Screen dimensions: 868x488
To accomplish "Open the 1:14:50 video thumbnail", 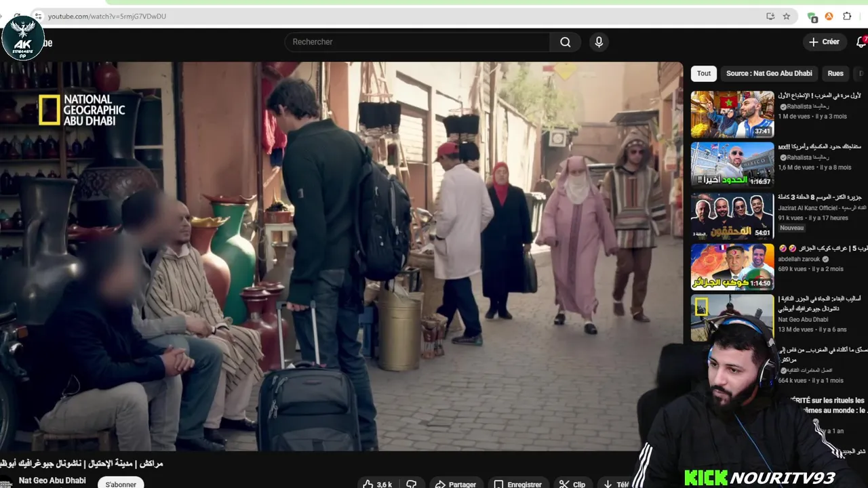I will coord(732,267).
